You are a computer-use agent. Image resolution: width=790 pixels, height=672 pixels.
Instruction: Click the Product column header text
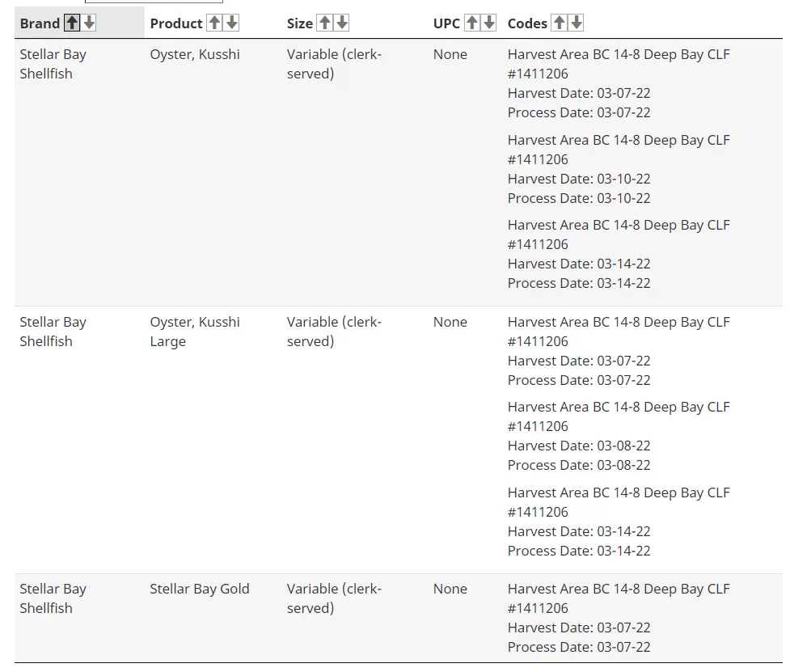pos(176,23)
